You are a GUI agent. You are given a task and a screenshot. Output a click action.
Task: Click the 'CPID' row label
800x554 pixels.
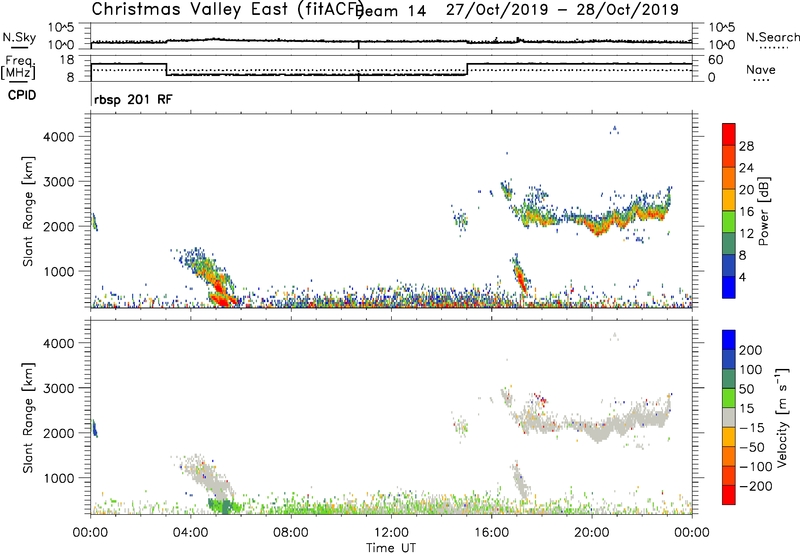click(x=22, y=95)
